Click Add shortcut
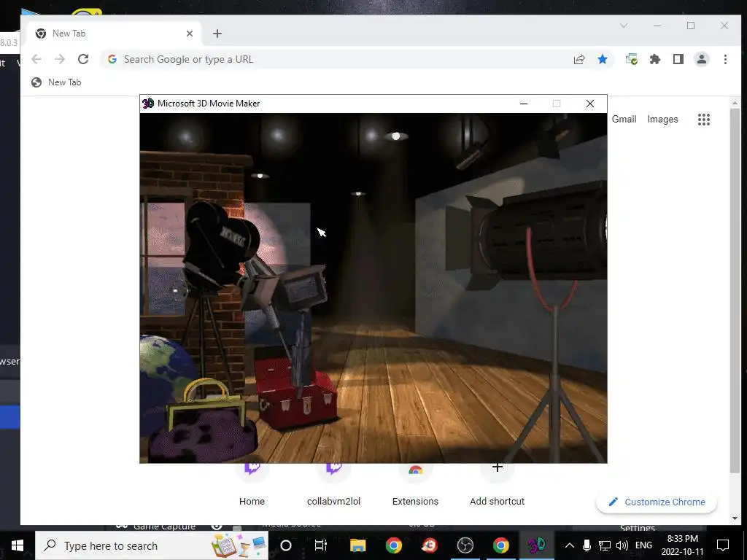The width and height of the screenshot is (747, 560). click(x=497, y=486)
